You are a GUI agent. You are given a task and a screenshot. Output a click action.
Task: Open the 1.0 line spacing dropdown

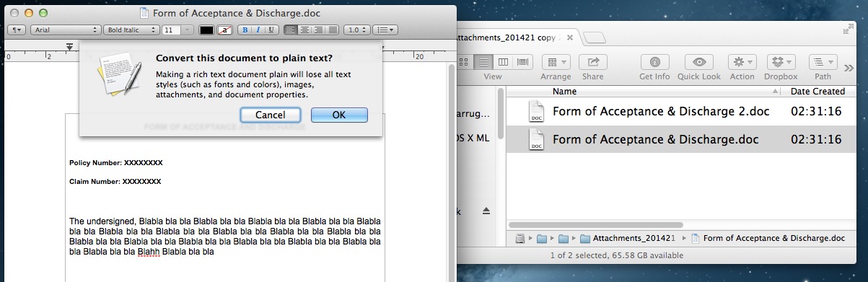(356, 30)
